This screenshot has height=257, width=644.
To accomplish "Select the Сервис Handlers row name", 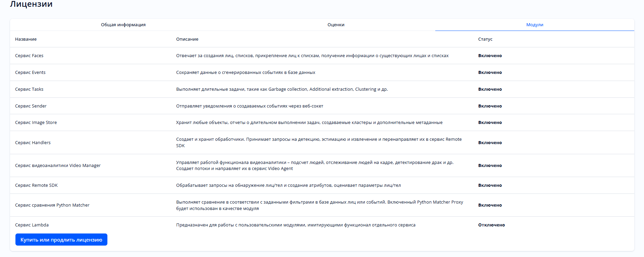I will tap(33, 143).
